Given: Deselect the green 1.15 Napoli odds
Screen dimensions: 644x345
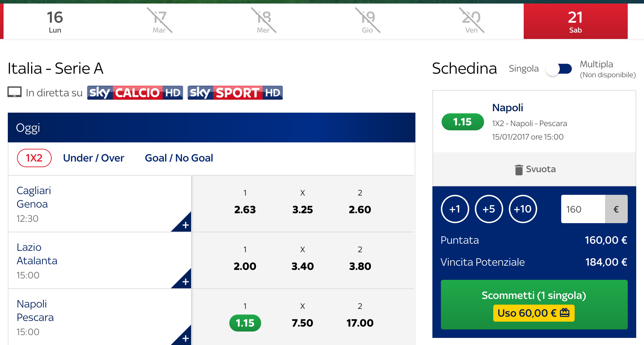Looking at the screenshot, I should pyautogui.click(x=245, y=323).
